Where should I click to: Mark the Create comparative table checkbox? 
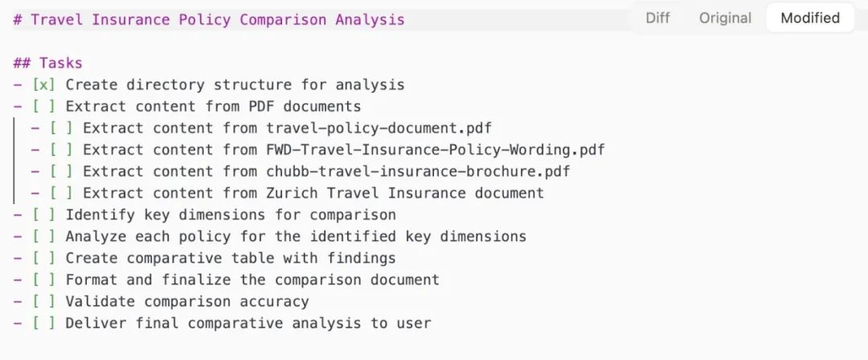tap(44, 258)
